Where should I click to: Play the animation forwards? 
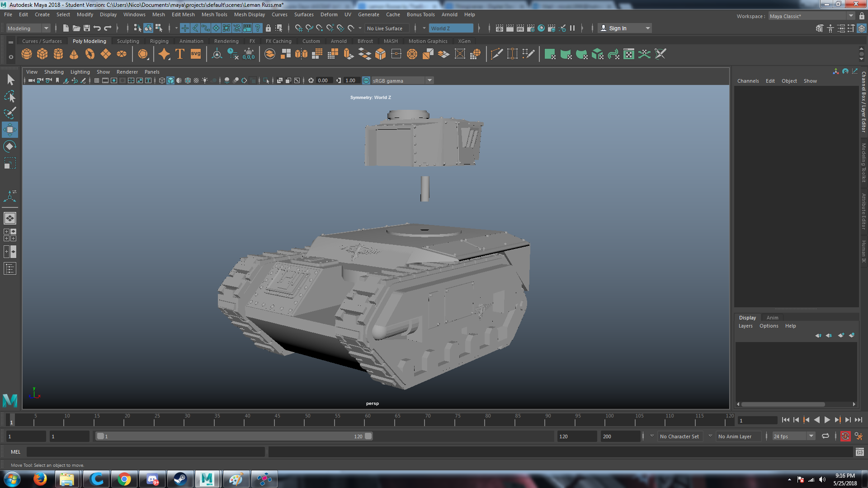827,420
